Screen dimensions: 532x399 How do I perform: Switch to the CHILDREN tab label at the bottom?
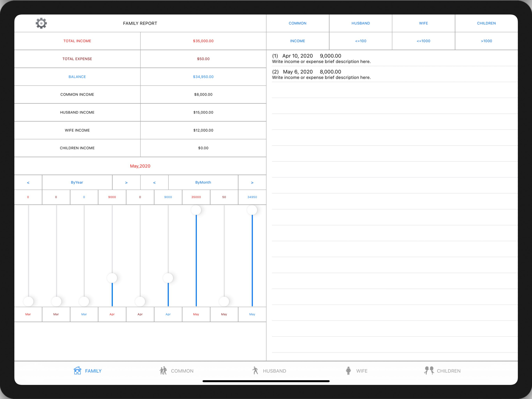coord(448,371)
